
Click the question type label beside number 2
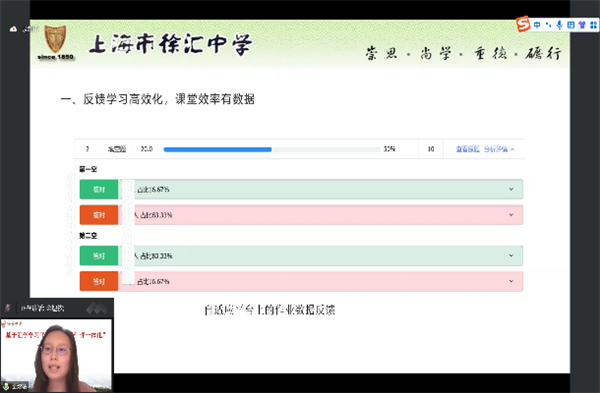point(117,149)
